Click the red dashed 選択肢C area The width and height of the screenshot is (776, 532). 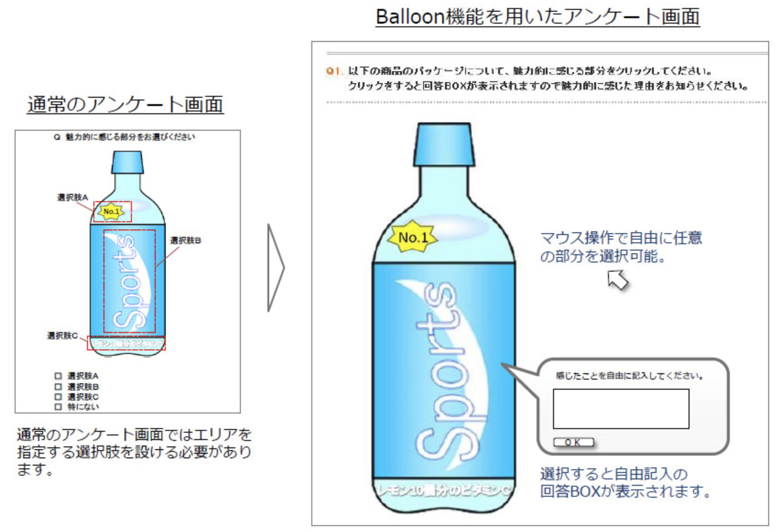126,343
